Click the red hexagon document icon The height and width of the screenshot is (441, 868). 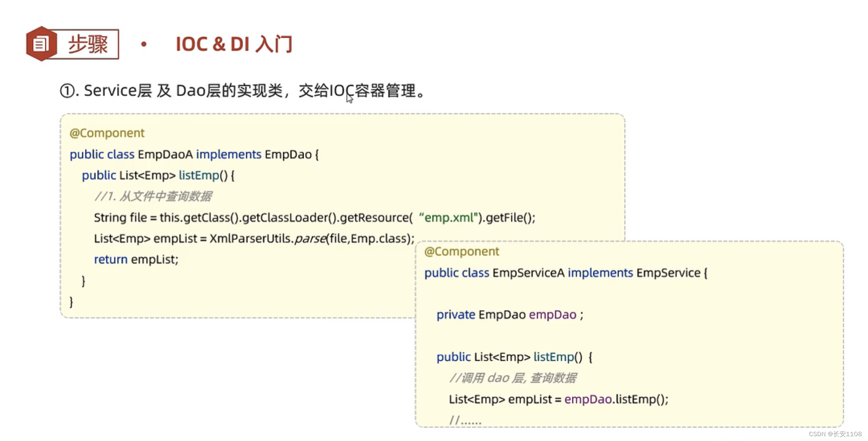click(x=41, y=44)
